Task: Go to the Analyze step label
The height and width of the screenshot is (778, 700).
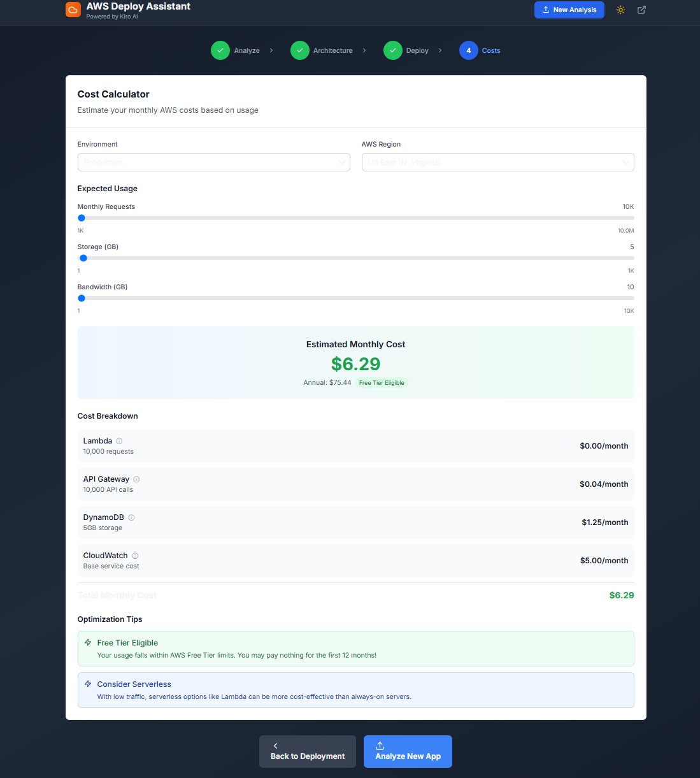Action: [246, 50]
